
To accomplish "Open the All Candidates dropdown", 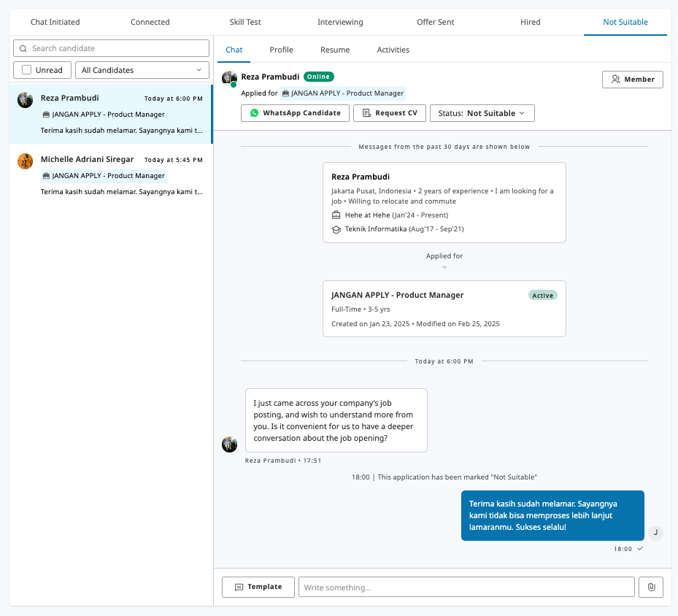I will pos(142,70).
